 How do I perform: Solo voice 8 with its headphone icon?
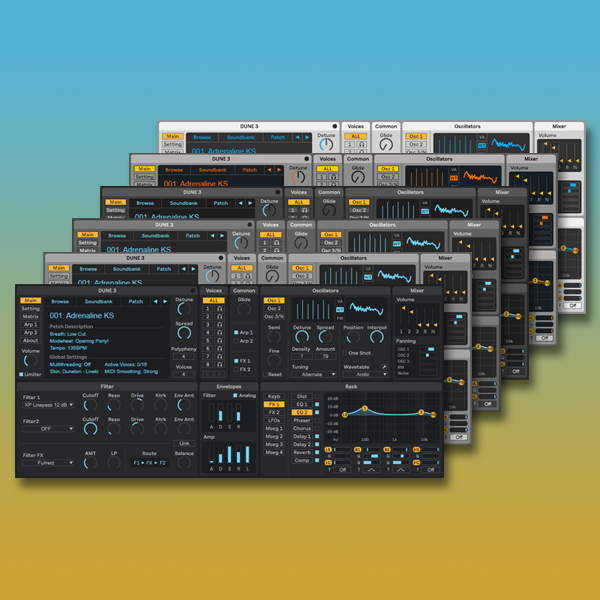220,365
